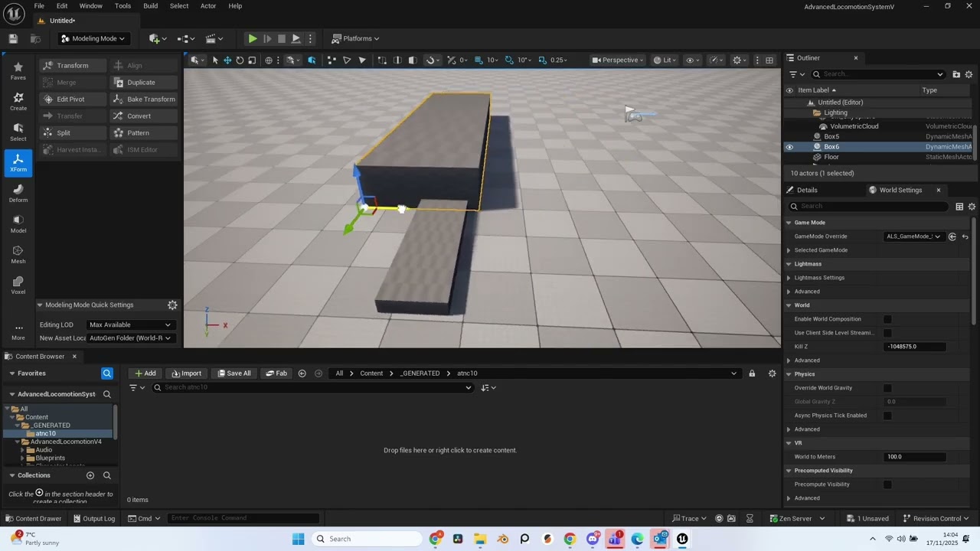
Task: Click the Unreal Engine taskbar icon
Action: pyautogui.click(x=682, y=539)
